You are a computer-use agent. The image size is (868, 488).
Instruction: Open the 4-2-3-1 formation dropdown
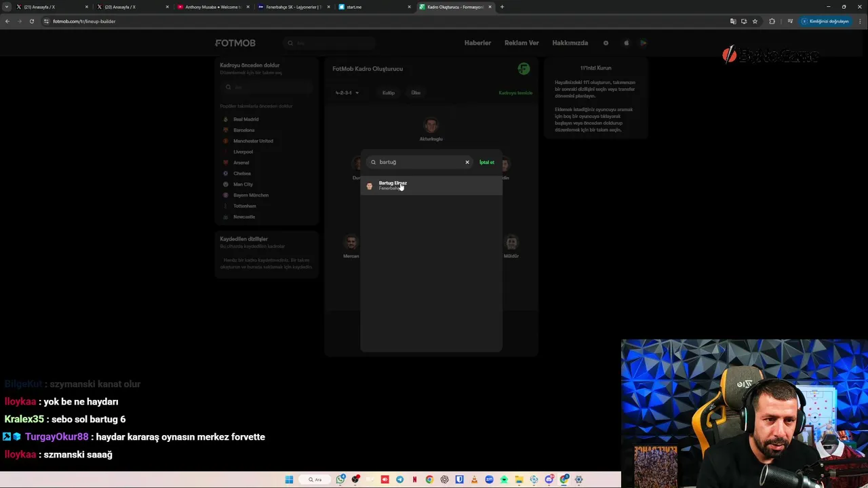point(347,93)
